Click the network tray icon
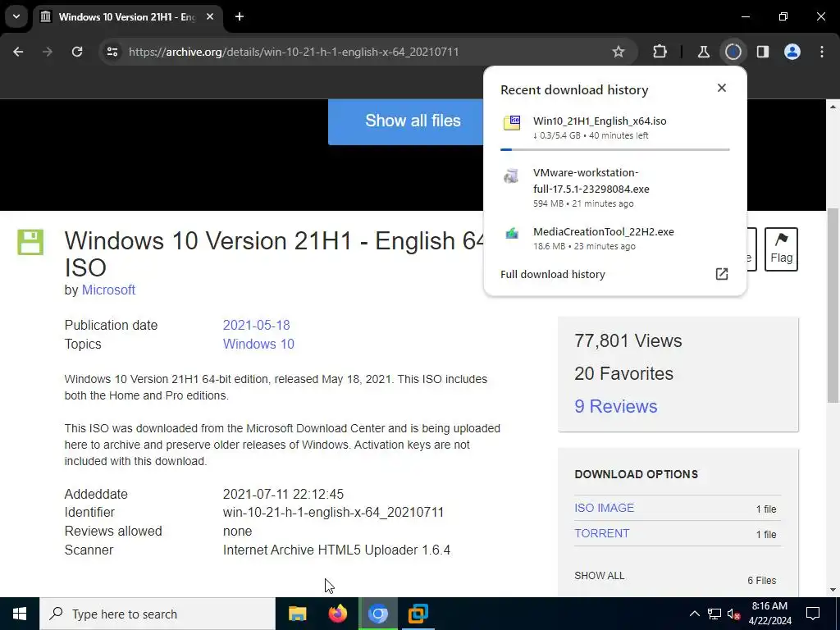 714,614
